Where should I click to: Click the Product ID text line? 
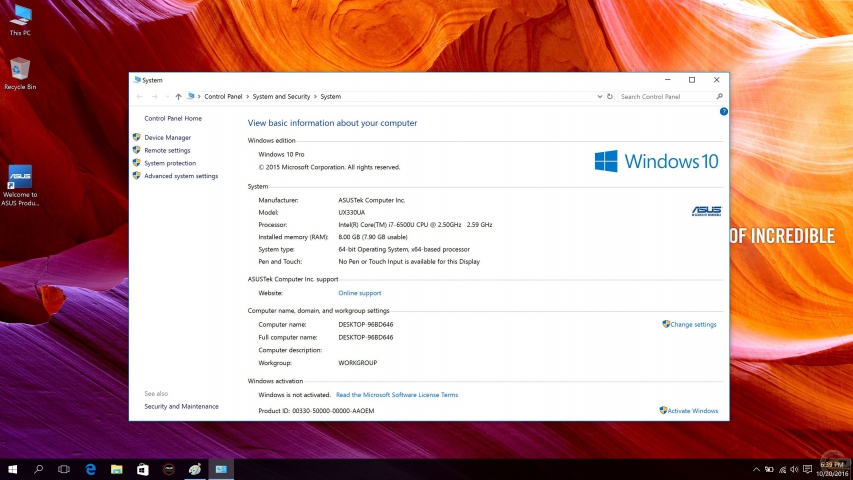tap(316, 411)
